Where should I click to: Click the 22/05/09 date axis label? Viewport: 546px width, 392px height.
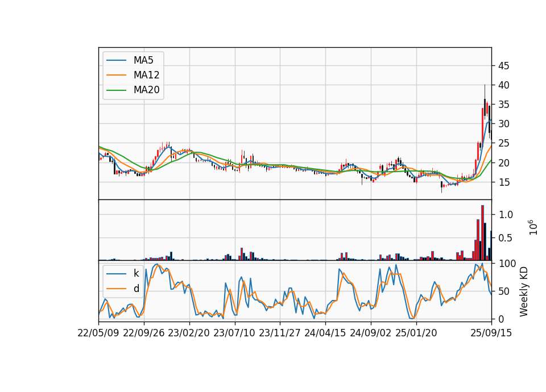point(98,333)
